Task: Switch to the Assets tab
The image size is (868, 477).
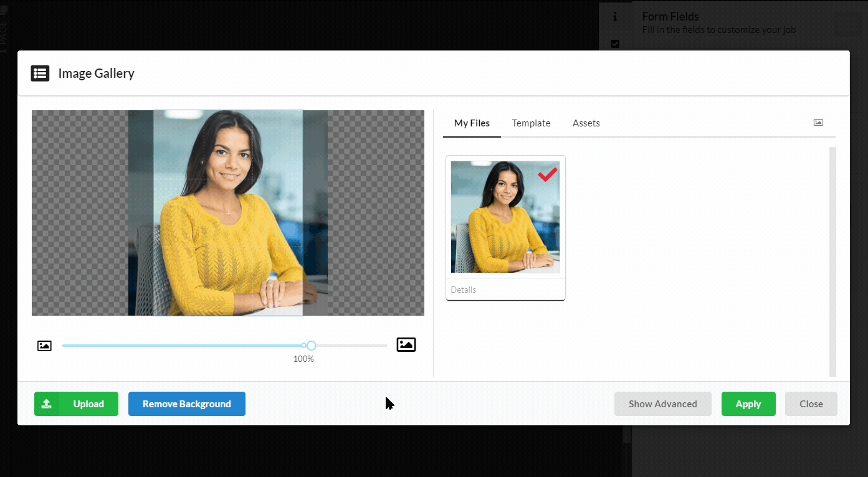Action: (x=586, y=123)
